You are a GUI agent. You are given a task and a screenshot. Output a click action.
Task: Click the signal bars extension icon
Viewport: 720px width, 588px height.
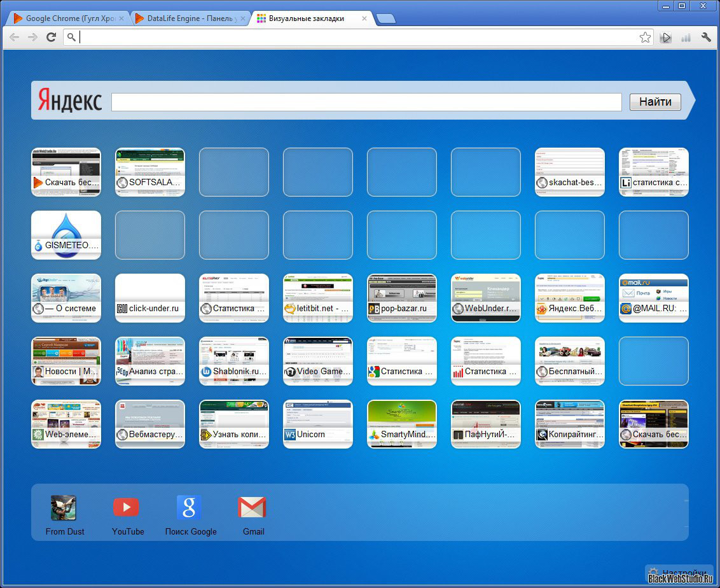point(686,38)
